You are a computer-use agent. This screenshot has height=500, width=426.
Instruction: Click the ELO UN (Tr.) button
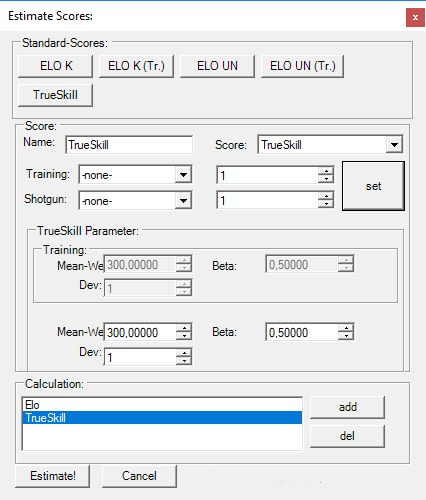pos(302,66)
